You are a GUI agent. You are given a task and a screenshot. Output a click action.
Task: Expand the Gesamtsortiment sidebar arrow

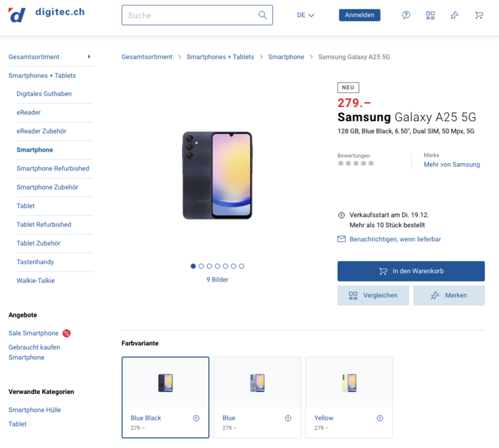tap(89, 57)
